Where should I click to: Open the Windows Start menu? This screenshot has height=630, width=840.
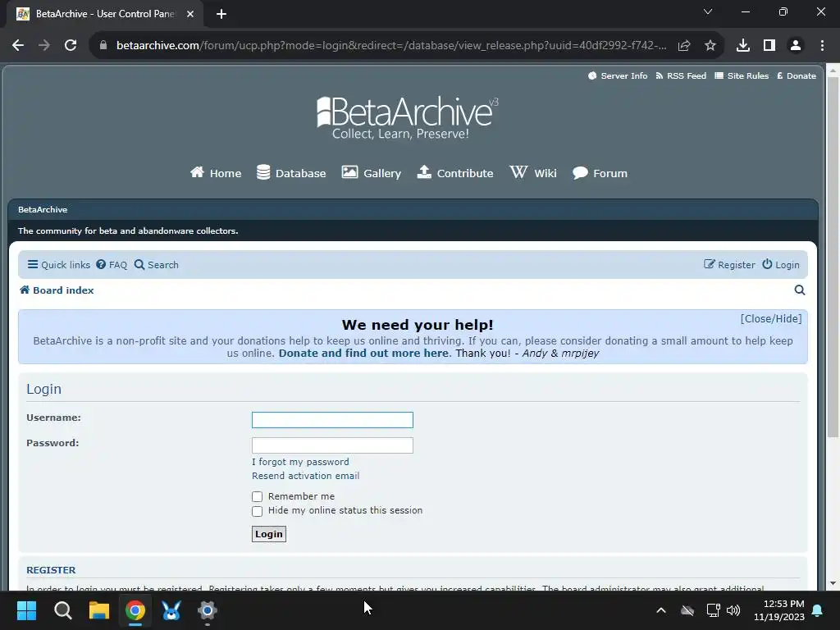click(27, 610)
